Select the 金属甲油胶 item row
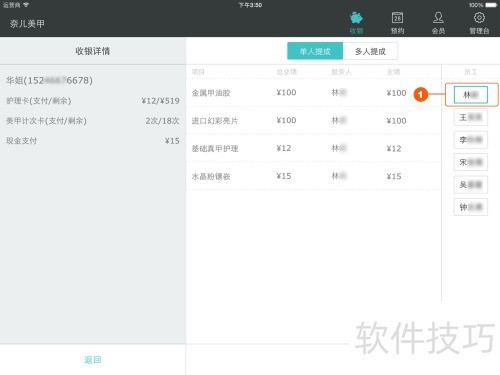Viewport: 500px width, 375px height. click(313, 93)
